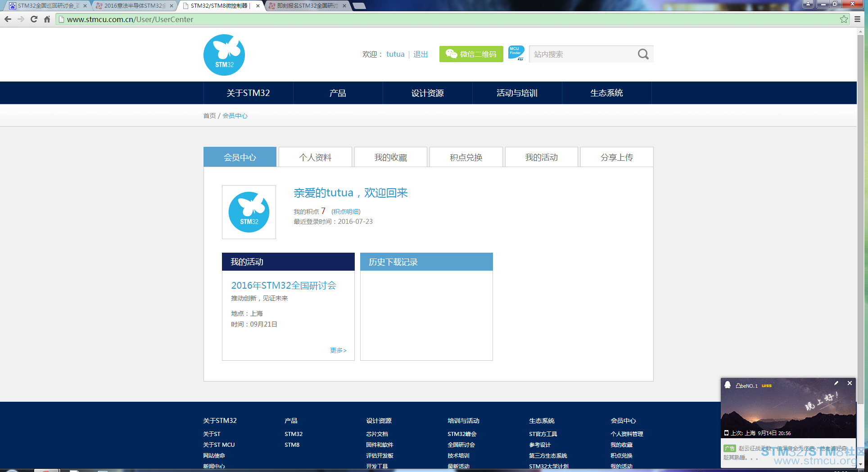Click the 首页 breadcrumb link

pyautogui.click(x=209, y=116)
